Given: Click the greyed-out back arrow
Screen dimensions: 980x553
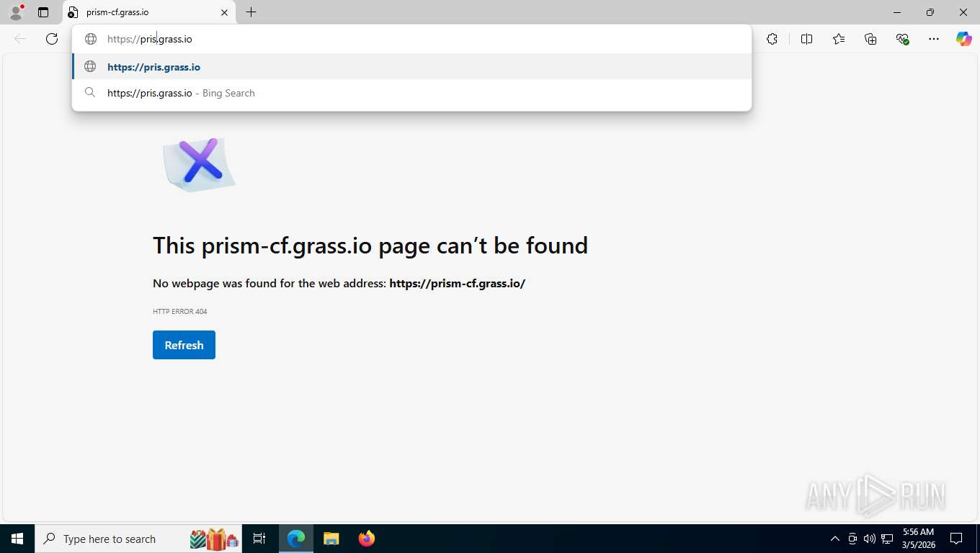Looking at the screenshot, I should click(x=20, y=39).
